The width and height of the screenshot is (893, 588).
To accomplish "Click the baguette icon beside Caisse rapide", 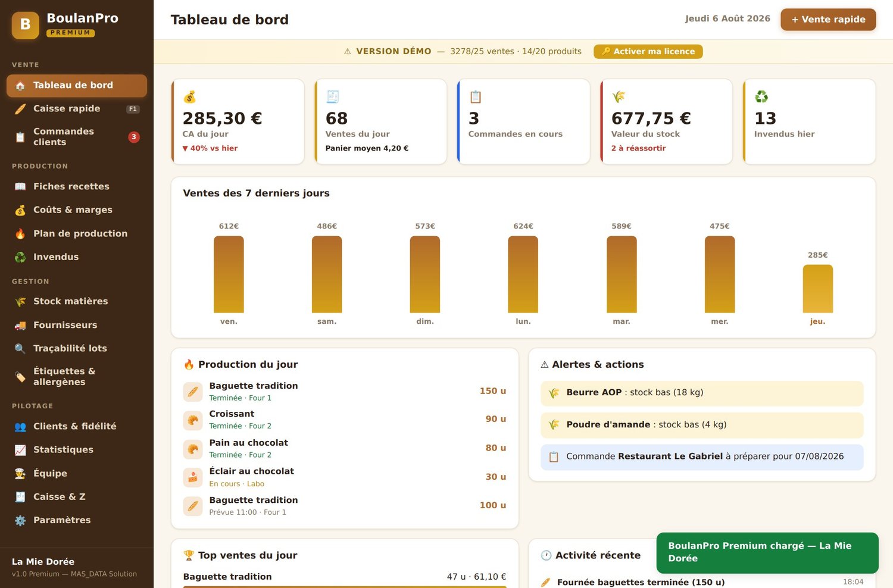I will [x=20, y=109].
